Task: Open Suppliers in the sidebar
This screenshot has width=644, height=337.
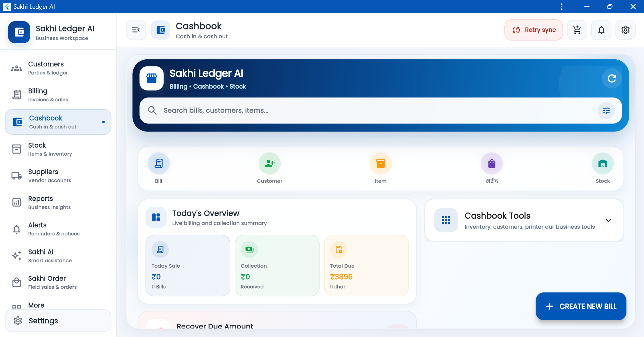Action: [58, 176]
